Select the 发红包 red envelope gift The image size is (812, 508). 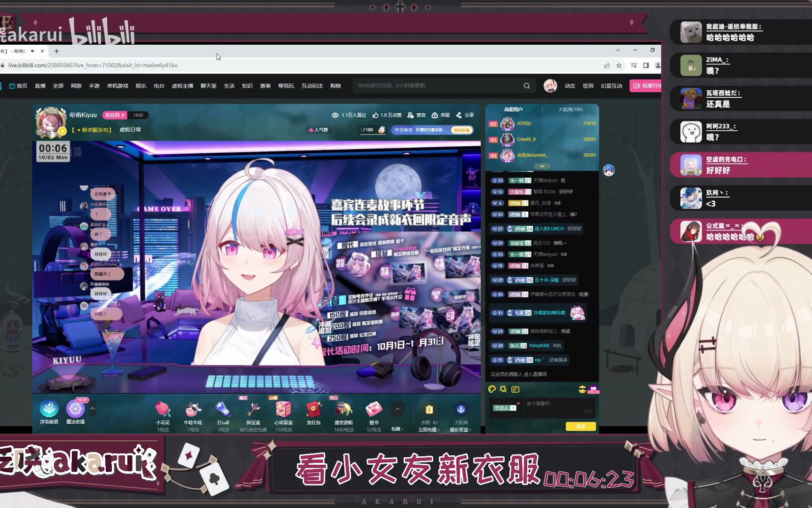click(x=313, y=410)
